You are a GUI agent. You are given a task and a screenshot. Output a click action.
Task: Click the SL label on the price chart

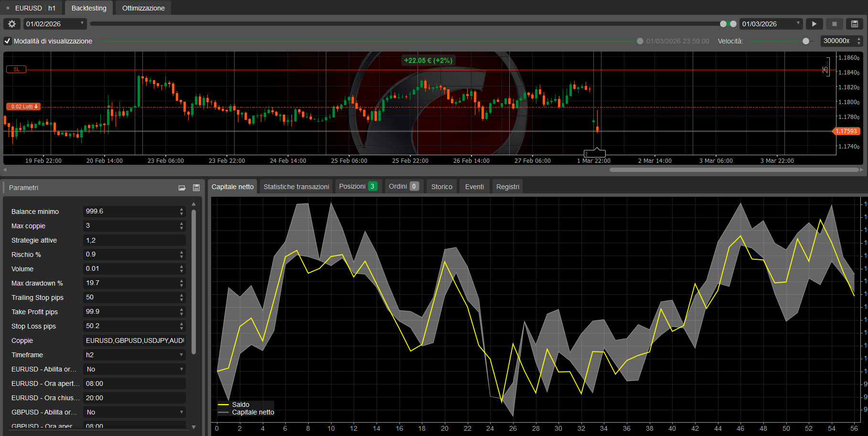pos(16,69)
